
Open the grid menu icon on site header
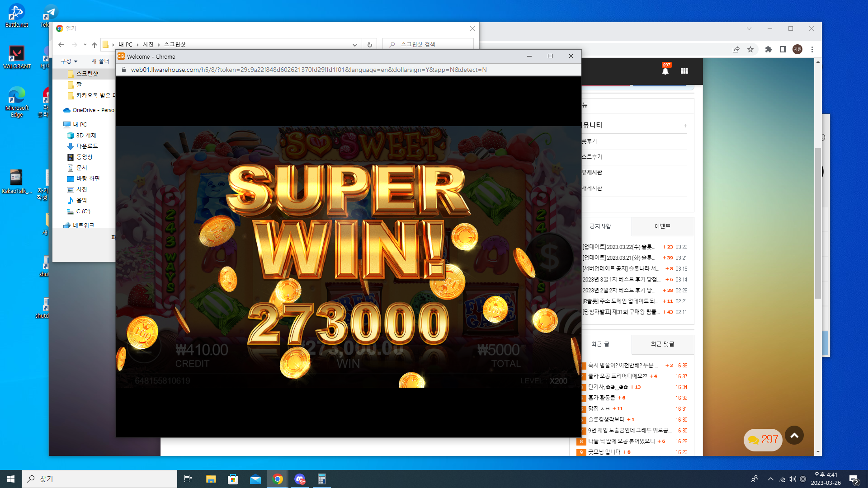click(684, 71)
